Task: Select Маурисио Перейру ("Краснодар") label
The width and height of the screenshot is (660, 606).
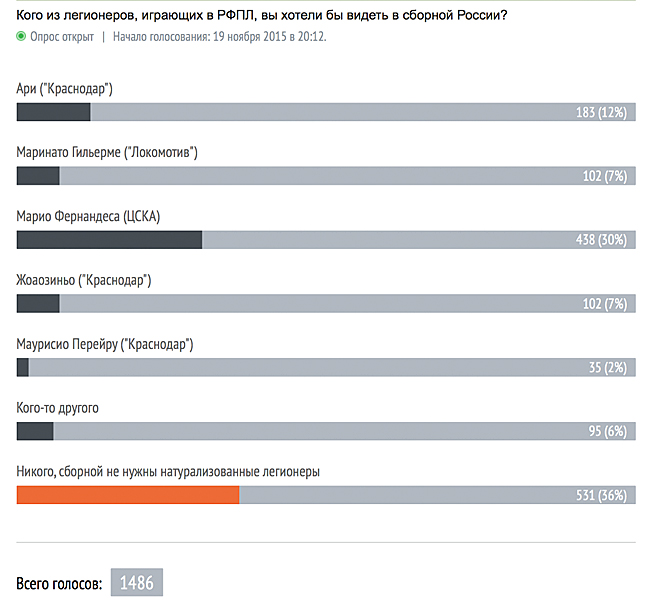Action: click(105, 344)
